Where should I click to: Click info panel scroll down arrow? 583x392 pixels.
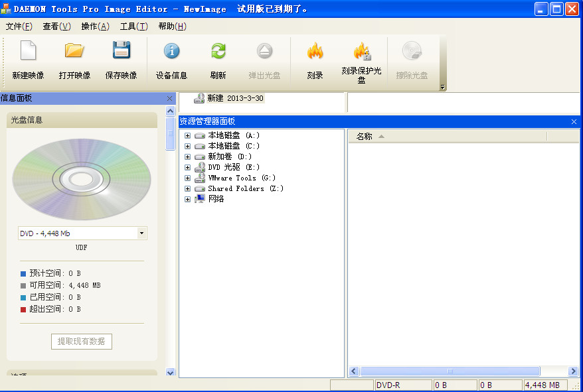[x=170, y=372]
